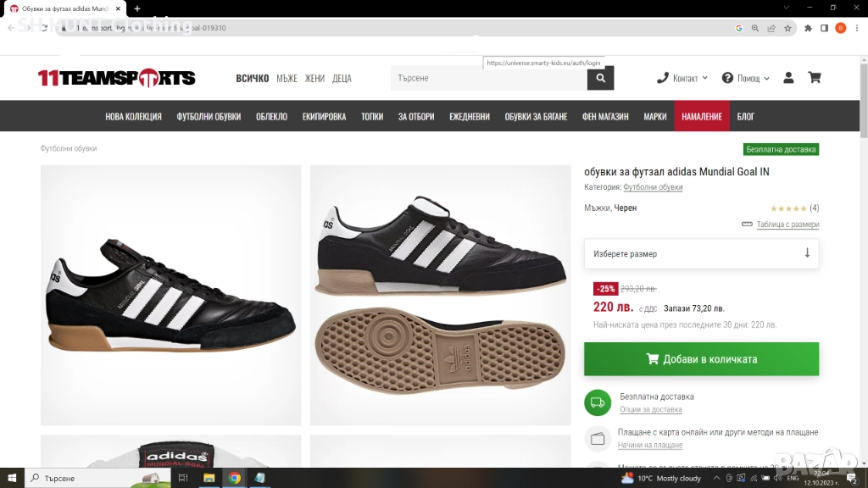Expand the Изберете размер size dropdown
868x488 pixels.
701,253
